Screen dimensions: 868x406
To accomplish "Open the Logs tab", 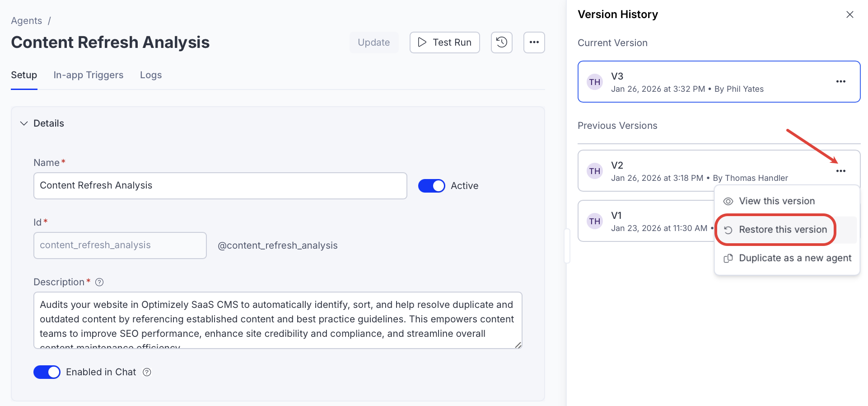I will (x=151, y=75).
